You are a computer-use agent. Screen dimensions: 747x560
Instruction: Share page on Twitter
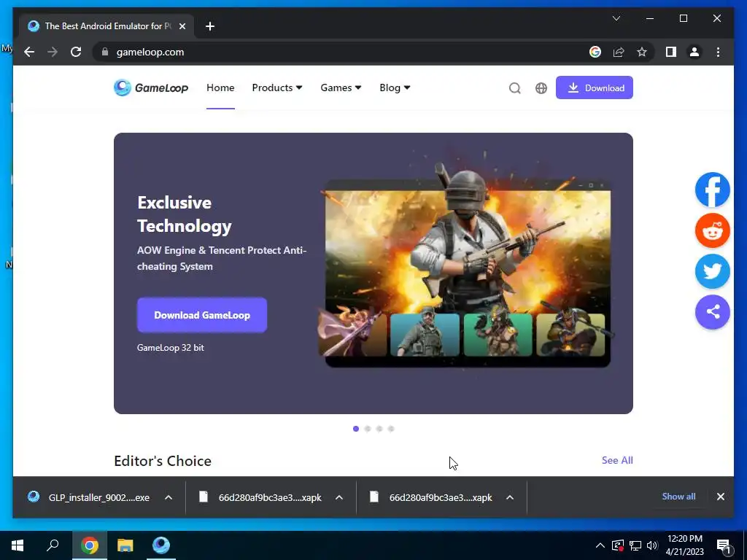pyautogui.click(x=712, y=271)
